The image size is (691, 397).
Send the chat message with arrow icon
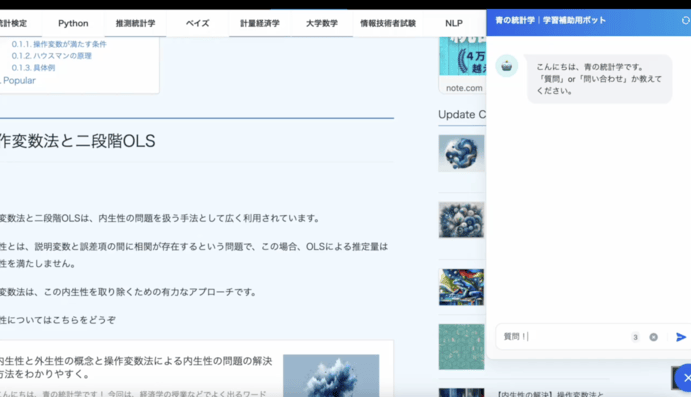pyautogui.click(x=681, y=337)
